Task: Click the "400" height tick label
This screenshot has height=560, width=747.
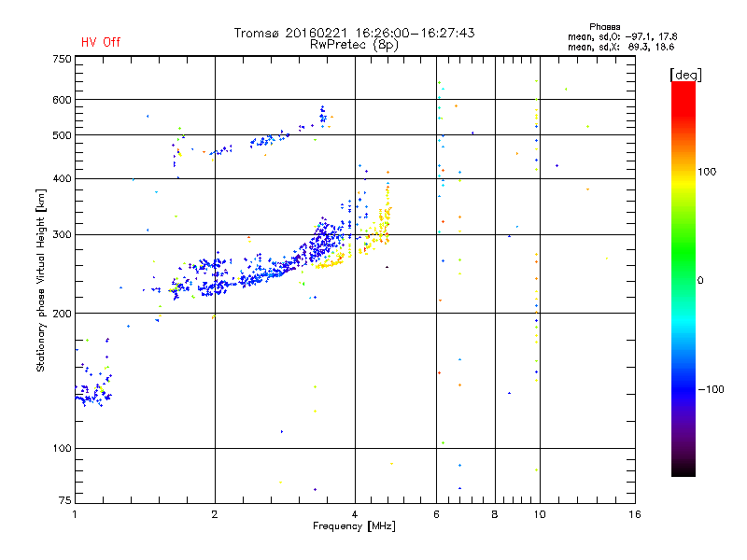Action: point(62,178)
